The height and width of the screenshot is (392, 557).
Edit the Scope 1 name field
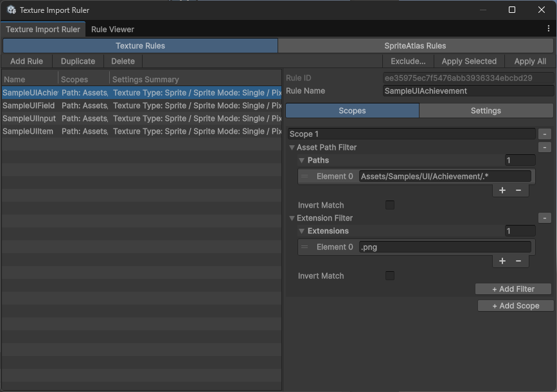point(411,134)
